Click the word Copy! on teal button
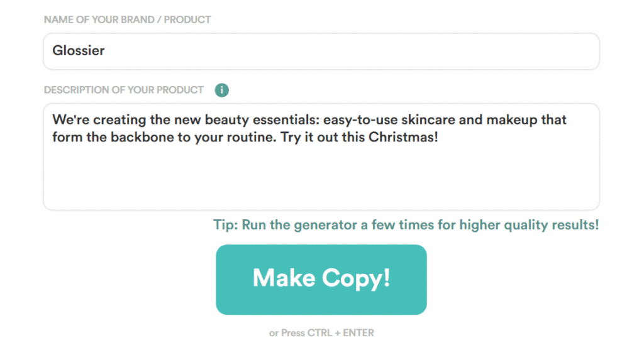 356,279
